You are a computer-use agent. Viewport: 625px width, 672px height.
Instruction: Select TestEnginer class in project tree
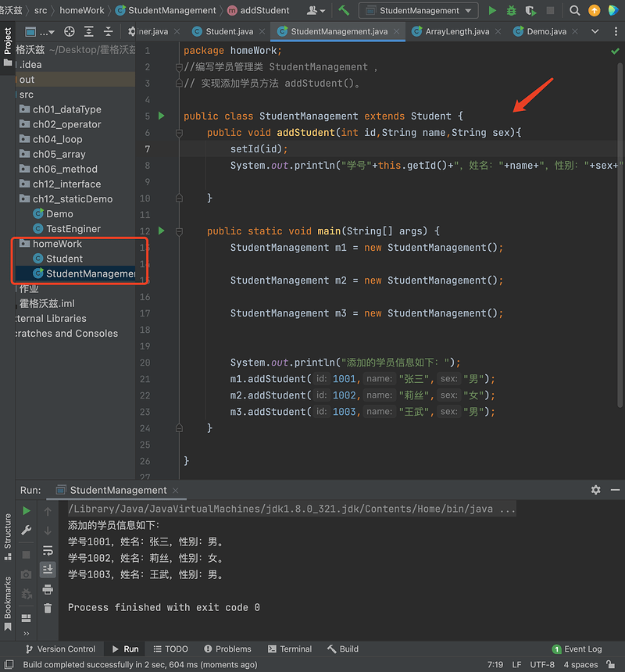(73, 228)
